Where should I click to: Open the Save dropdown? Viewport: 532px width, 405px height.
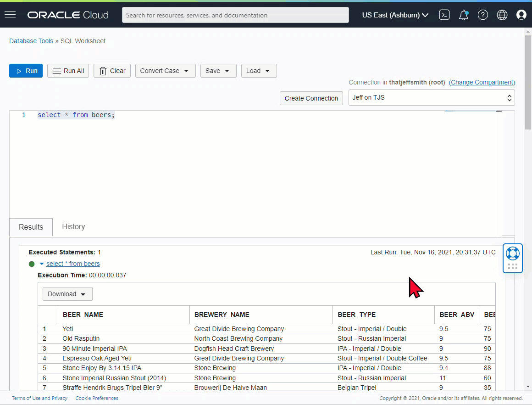218,71
